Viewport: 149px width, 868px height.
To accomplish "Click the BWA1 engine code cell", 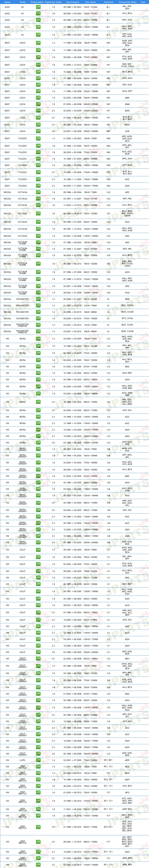I will [127, 125].
